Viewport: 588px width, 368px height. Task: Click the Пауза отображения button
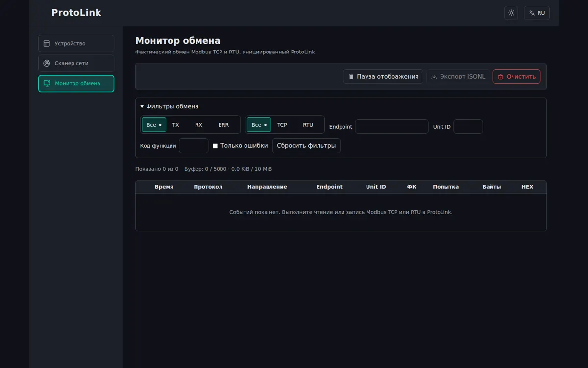[383, 77]
